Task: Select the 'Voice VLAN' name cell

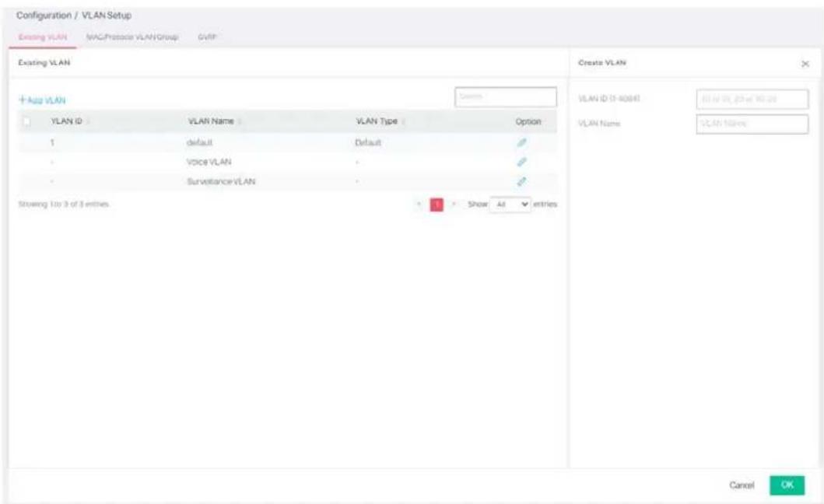Action: pos(209,162)
